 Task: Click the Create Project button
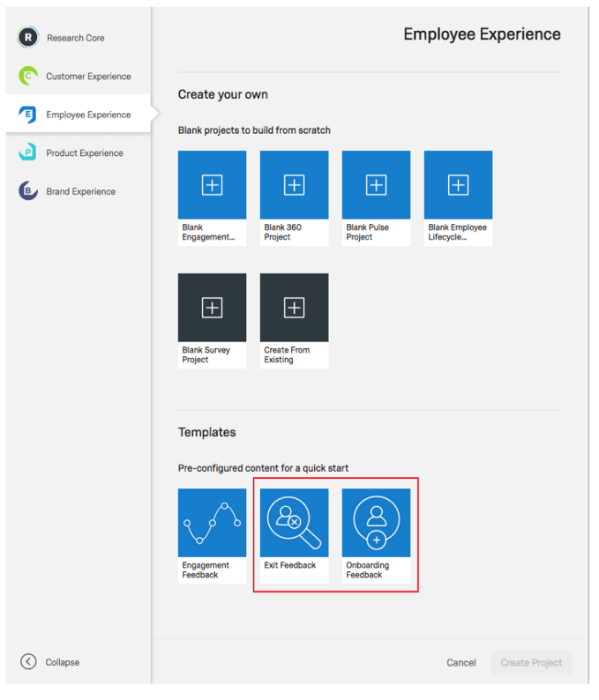(x=531, y=663)
